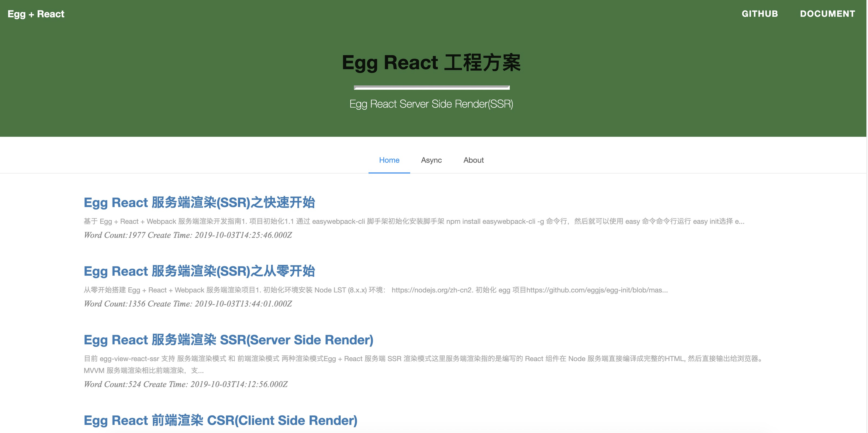
Task: Open the DOCUMENT link in header
Action: pos(827,14)
